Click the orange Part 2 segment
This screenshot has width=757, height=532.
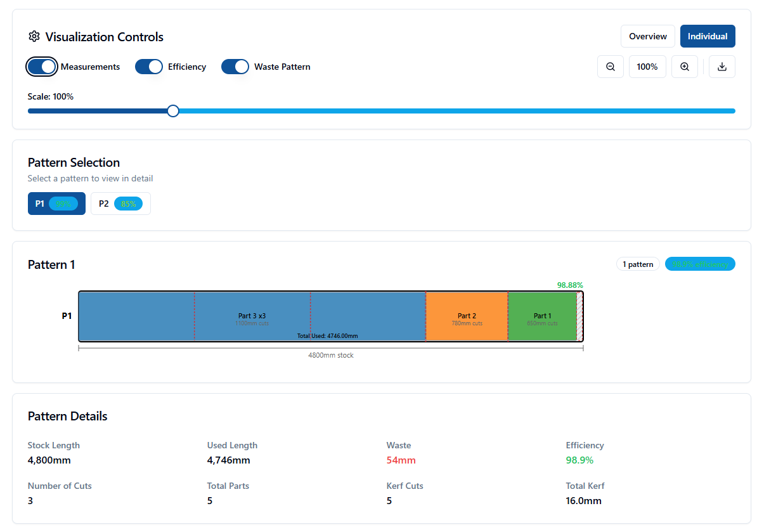(x=467, y=316)
